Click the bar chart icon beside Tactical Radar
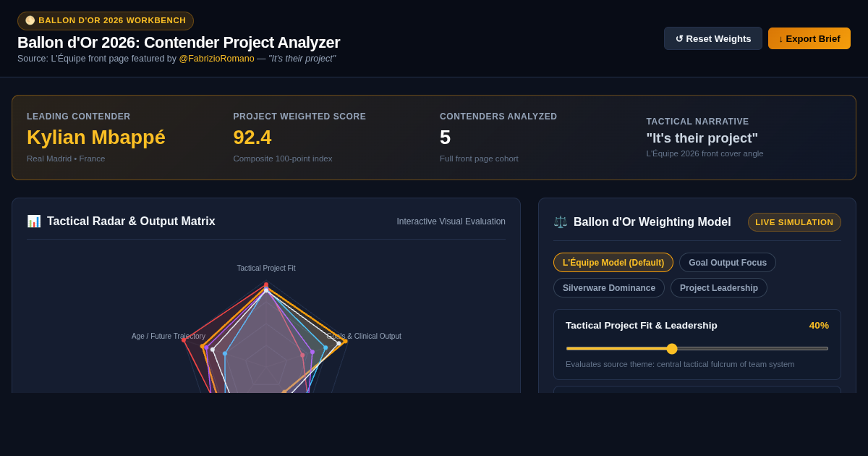Viewport: 868px width, 456px height. (34, 221)
